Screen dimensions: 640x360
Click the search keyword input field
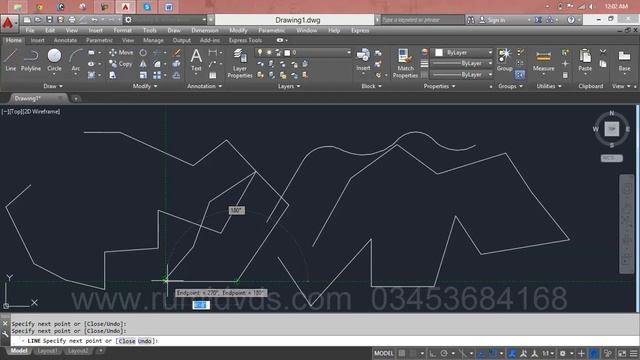click(422, 20)
